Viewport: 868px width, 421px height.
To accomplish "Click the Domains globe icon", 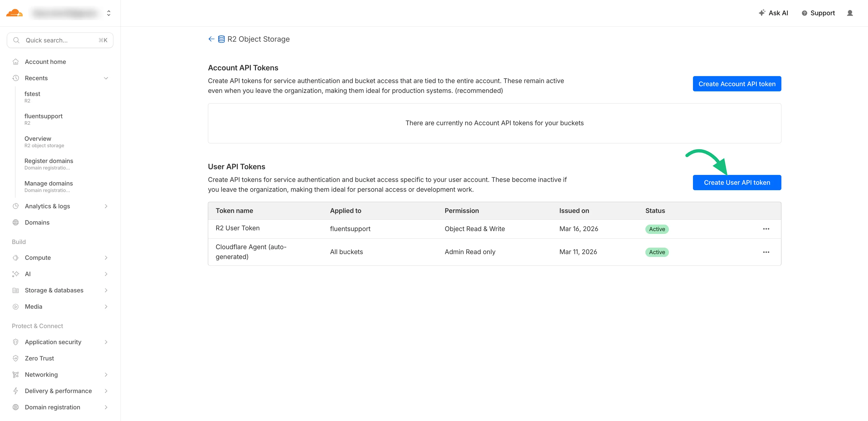I will tap(16, 222).
